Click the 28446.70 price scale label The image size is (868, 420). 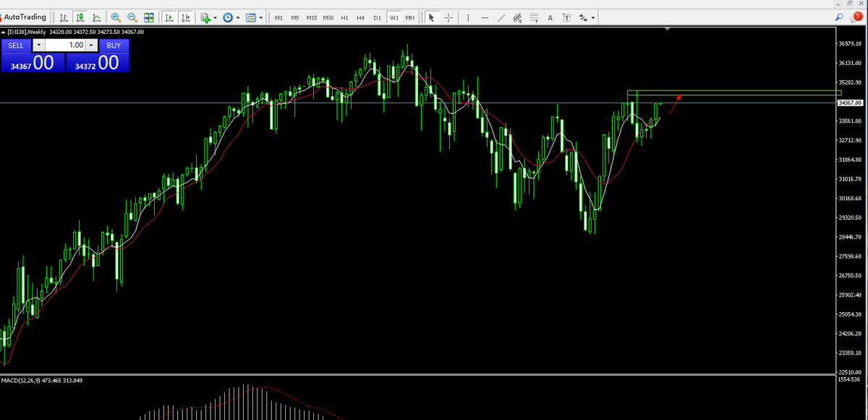(x=851, y=237)
